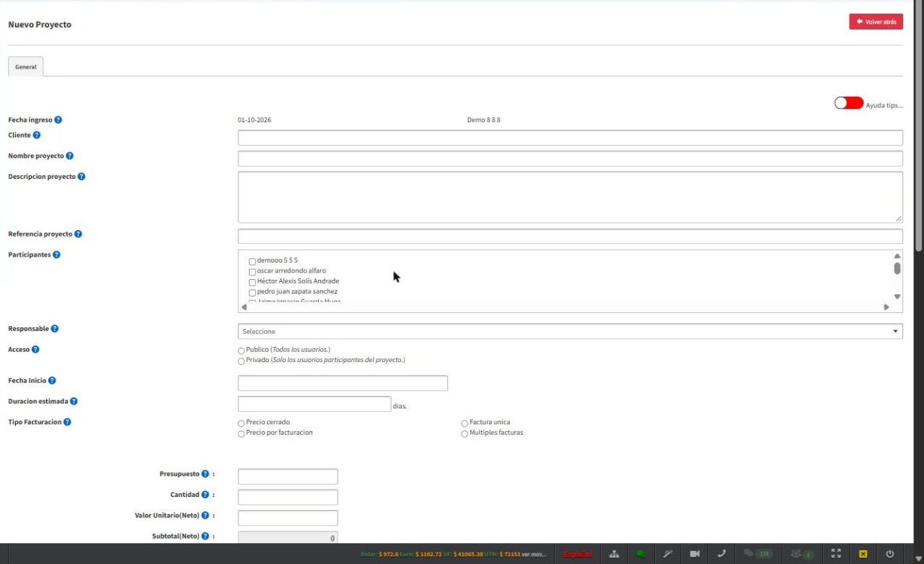
Task: Click scroll-down arrow in Participantes list
Action: [897, 296]
